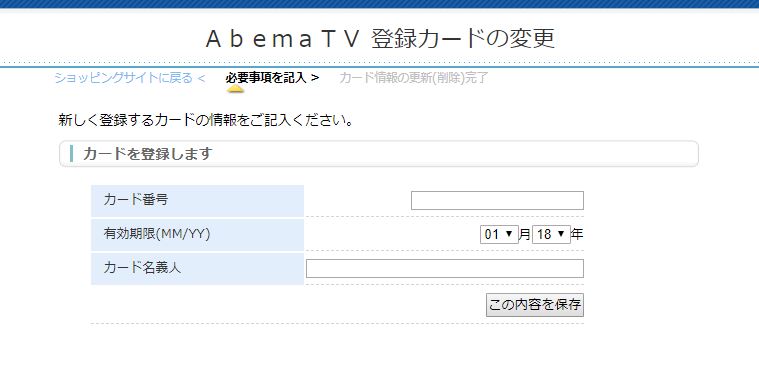Click the カード番号 card number input field

[x=497, y=200]
